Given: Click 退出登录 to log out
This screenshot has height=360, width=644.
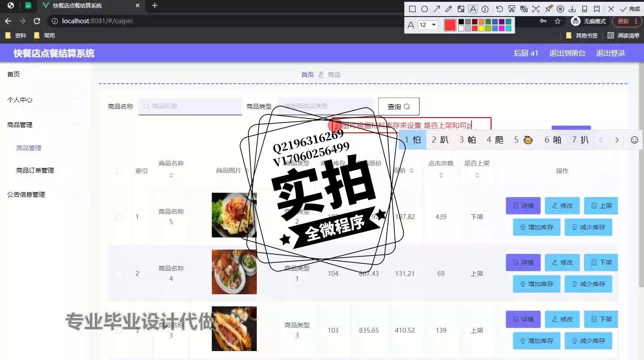Looking at the screenshot, I should tap(610, 53).
